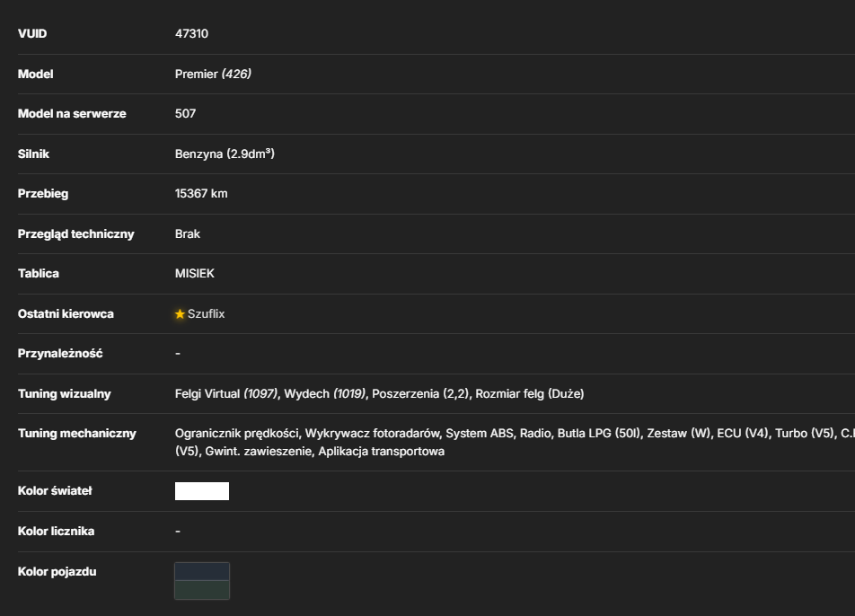Image resolution: width=855 pixels, height=616 pixels.
Task: Click the Ostatni kierowca label
Action: [x=66, y=314]
